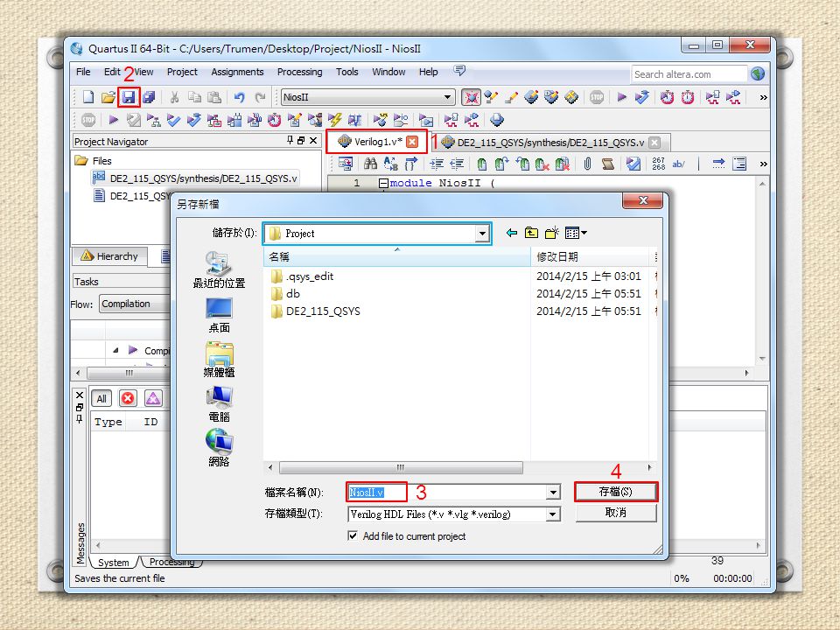Click the NiosII.v file name input field
The image size is (840, 630).
[445, 493]
